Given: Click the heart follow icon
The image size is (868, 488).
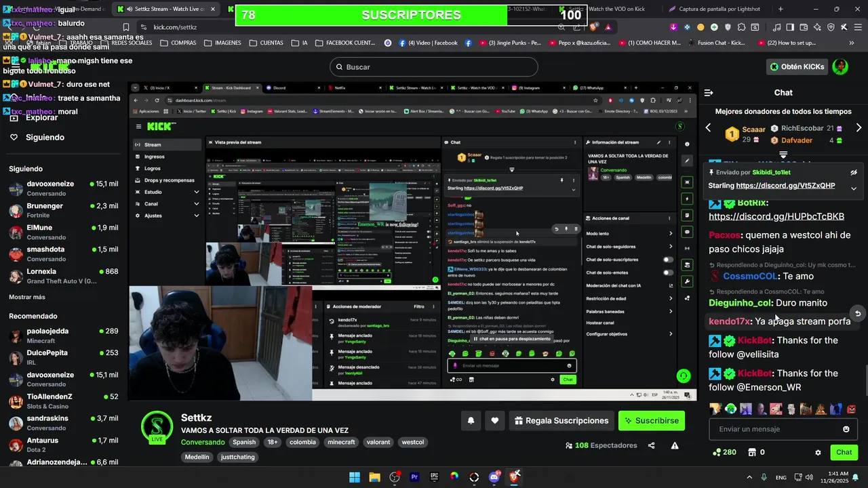Looking at the screenshot, I should (495, 421).
